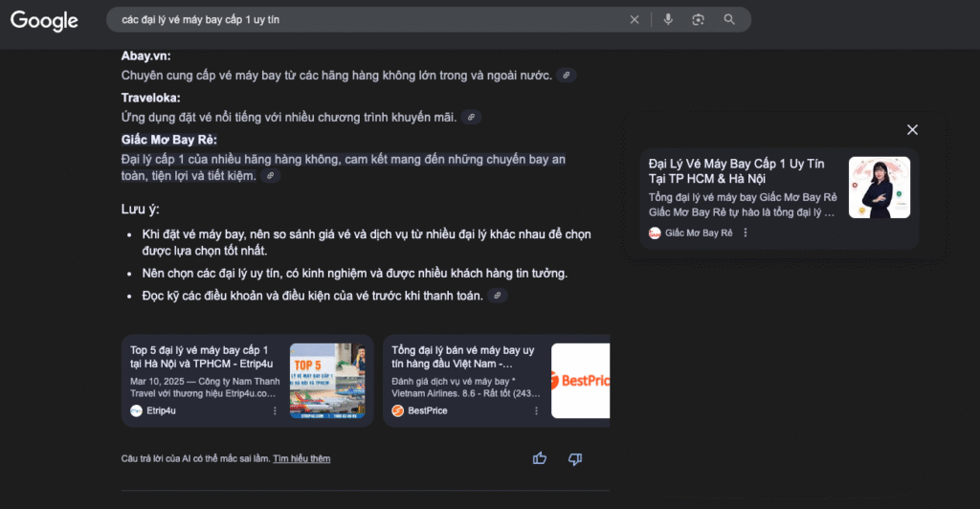Click the BestPrice logo thumbnail

pos(581,381)
